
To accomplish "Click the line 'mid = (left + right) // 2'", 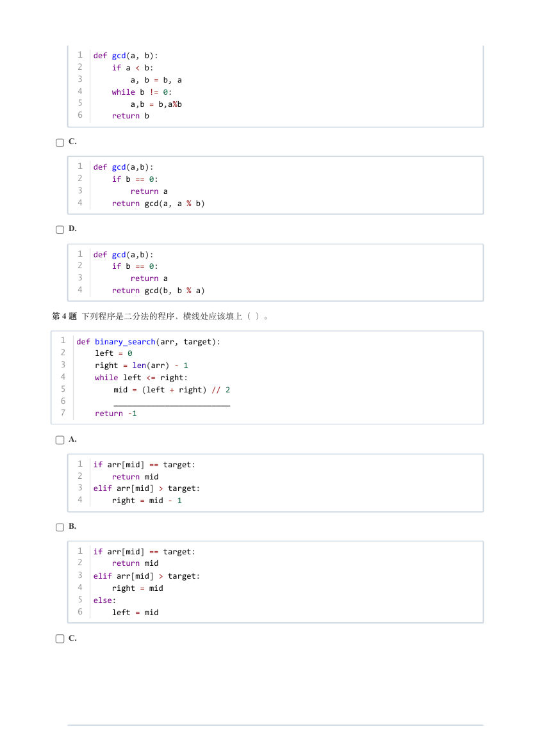I will click(172, 390).
